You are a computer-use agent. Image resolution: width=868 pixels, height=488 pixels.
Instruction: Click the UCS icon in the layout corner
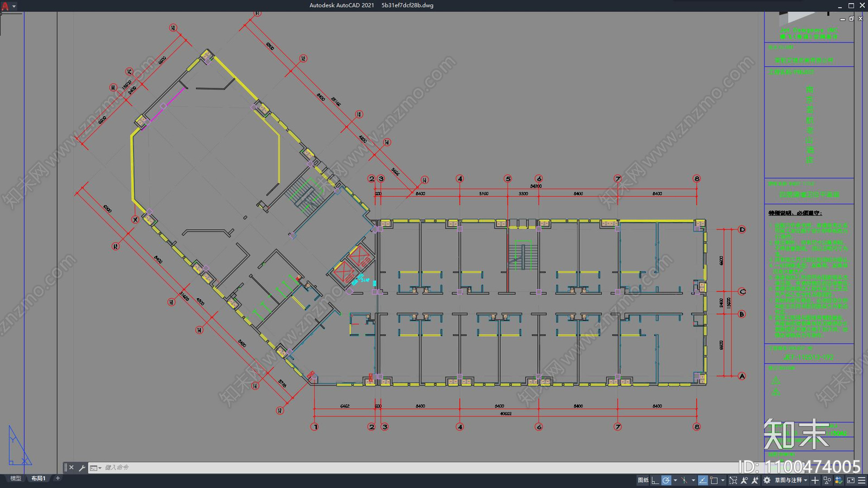19,446
